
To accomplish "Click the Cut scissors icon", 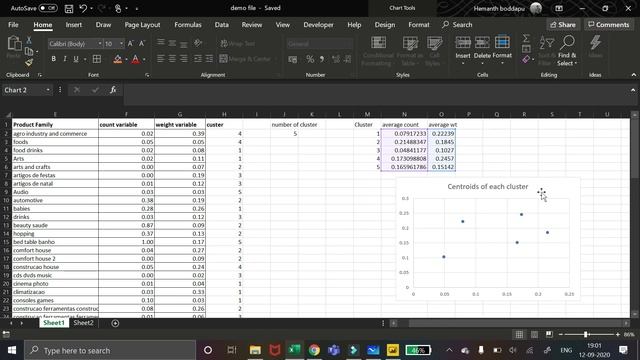I will click(29, 40).
